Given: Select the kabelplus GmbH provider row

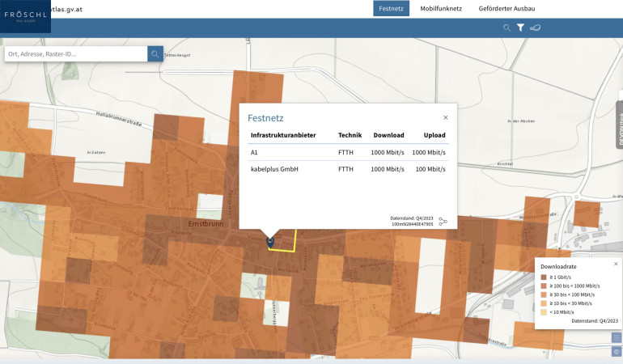Looking at the screenshot, I should coord(348,169).
